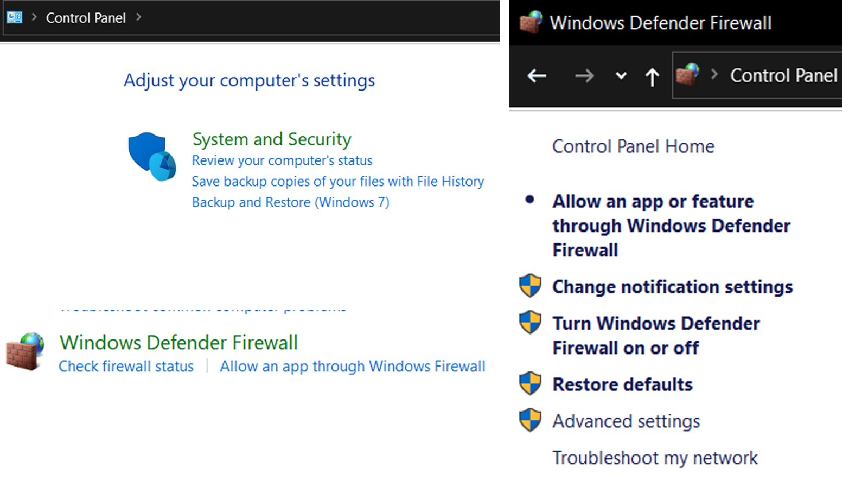Click the Control Panel breadcrumb in the left window

[x=86, y=18]
